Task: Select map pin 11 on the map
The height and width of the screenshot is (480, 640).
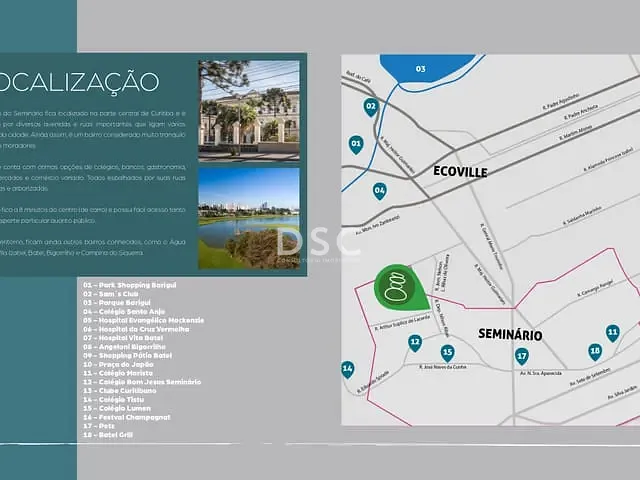Action: pyautogui.click(x=613, y=333)
